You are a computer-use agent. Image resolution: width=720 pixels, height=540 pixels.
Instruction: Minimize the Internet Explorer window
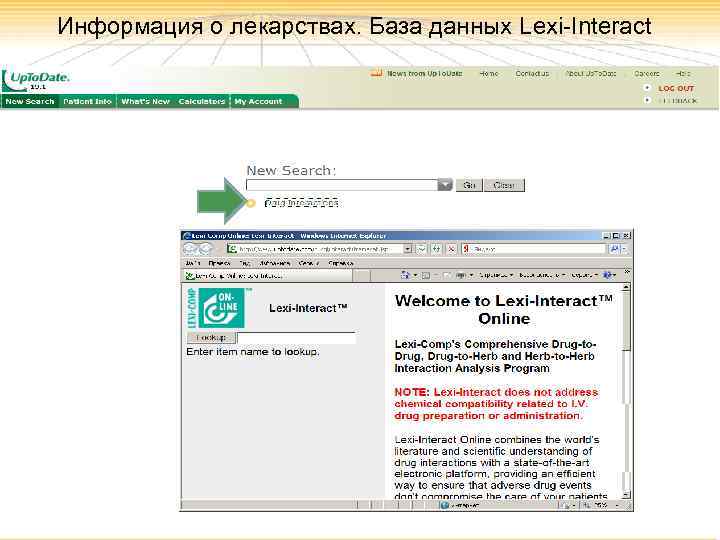(x=607, y=236)
